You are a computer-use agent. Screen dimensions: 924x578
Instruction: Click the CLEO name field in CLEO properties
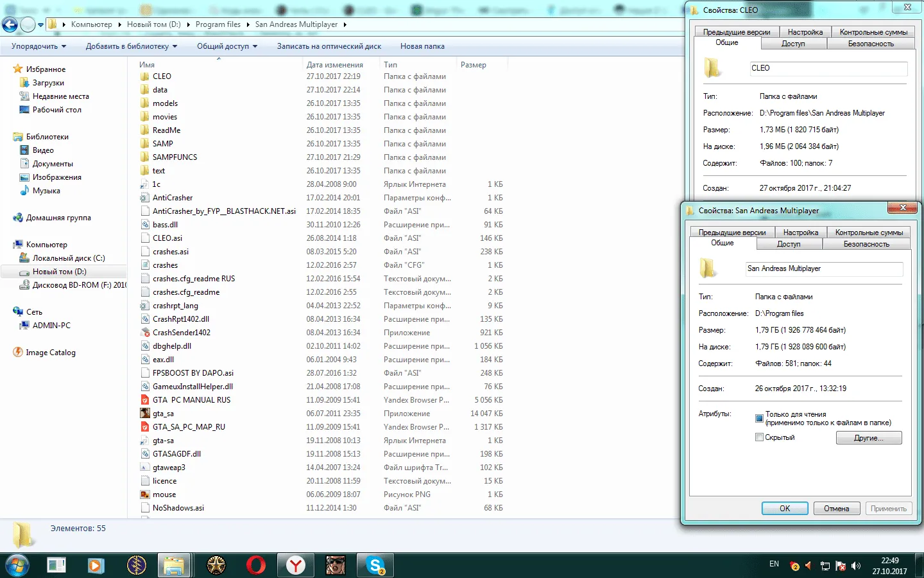tap(828, 68)
